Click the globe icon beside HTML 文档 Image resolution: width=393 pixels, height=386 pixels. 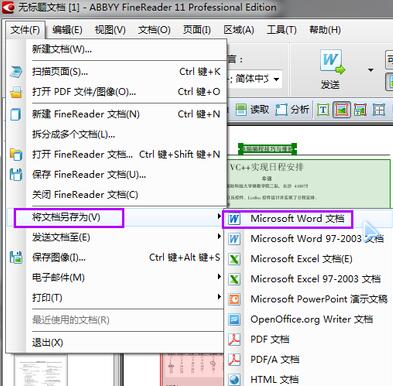point(234,379)
